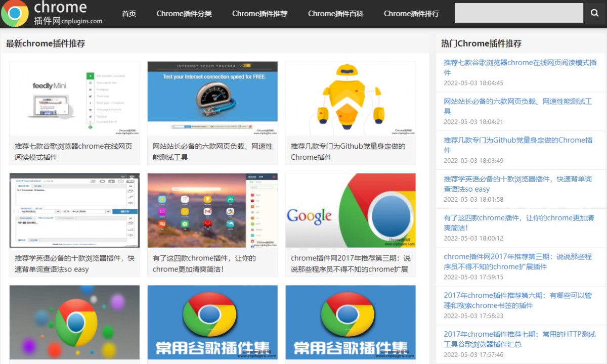The height and width of the screenshot is (364, 607).
Task: Click the timestamp 2022-05-03 18:01:58
Action: click(473, 200)
